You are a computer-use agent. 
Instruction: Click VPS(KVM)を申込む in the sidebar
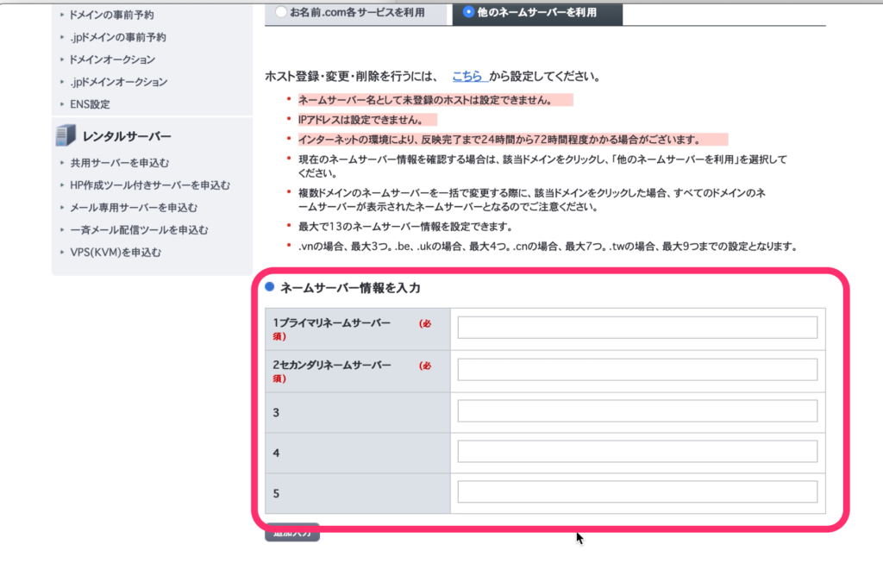tap(116, 253)
